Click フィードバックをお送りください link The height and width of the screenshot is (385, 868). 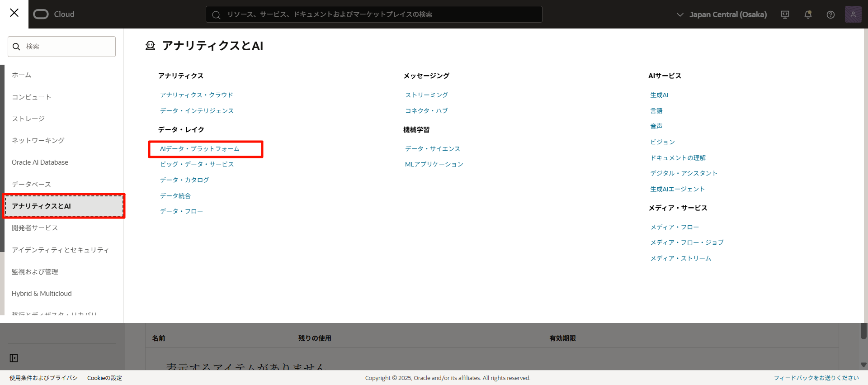pyautogui.click(x=816, y=378)
